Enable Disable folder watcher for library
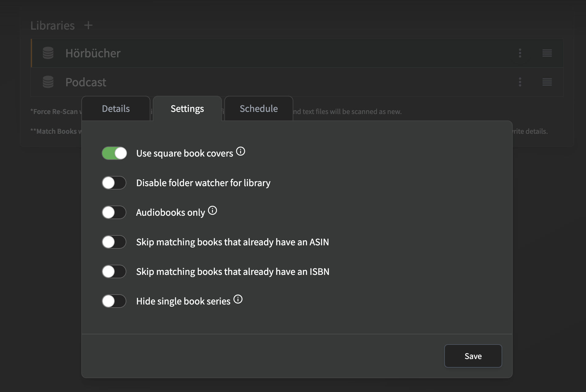This screenshot has width=586, height=392. click(114, 183)
